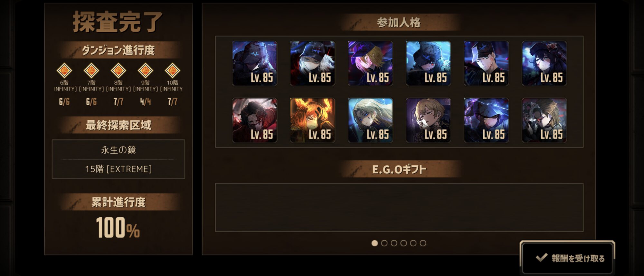Switch to second page indicator dot

click(384, 243)
